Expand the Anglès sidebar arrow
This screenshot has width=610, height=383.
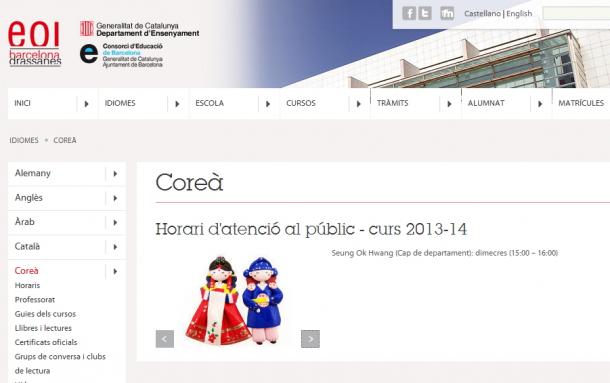tap(116, 198)
